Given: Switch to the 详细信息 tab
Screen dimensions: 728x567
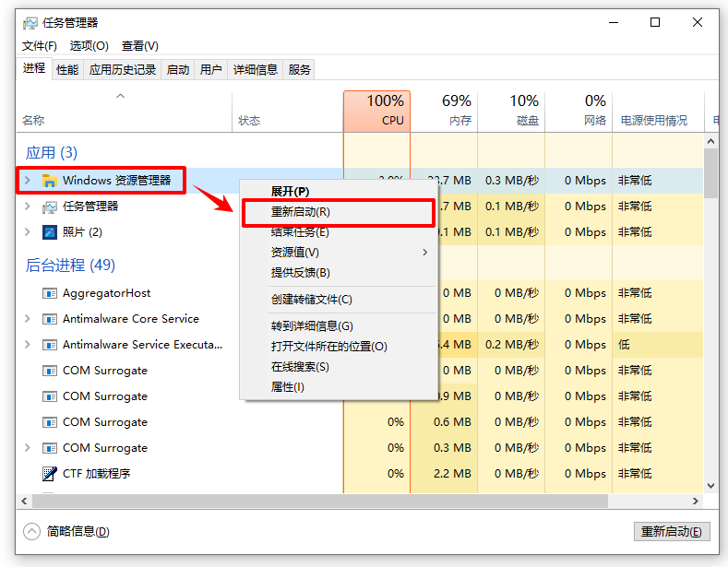Looking at the screenshot, I should tap(256, 69).
